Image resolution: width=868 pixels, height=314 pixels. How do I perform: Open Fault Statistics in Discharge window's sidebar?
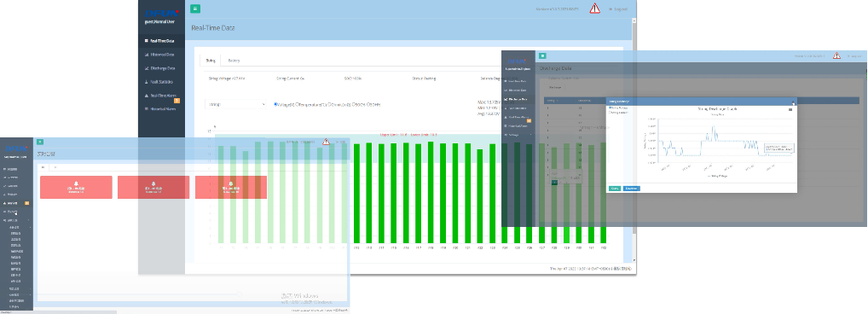click(x=515, y=108)
